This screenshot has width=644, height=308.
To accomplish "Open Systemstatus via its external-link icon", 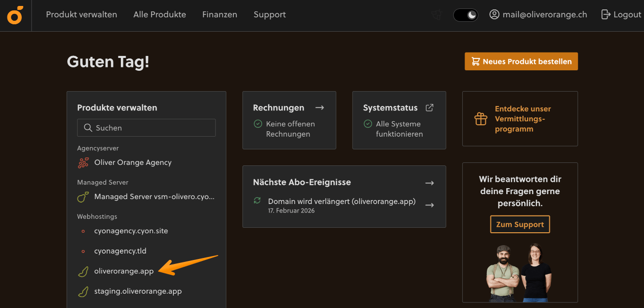I will 429,107.
